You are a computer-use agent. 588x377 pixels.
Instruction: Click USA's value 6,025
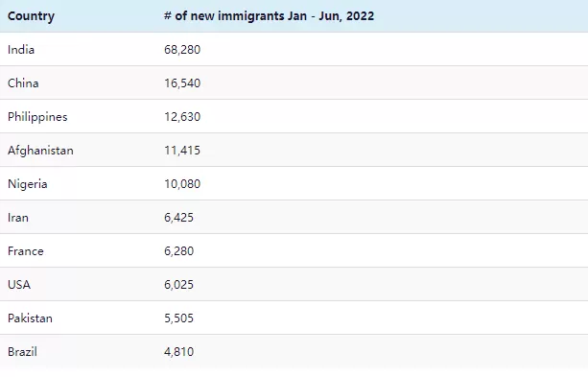click(x=178, y=285)
